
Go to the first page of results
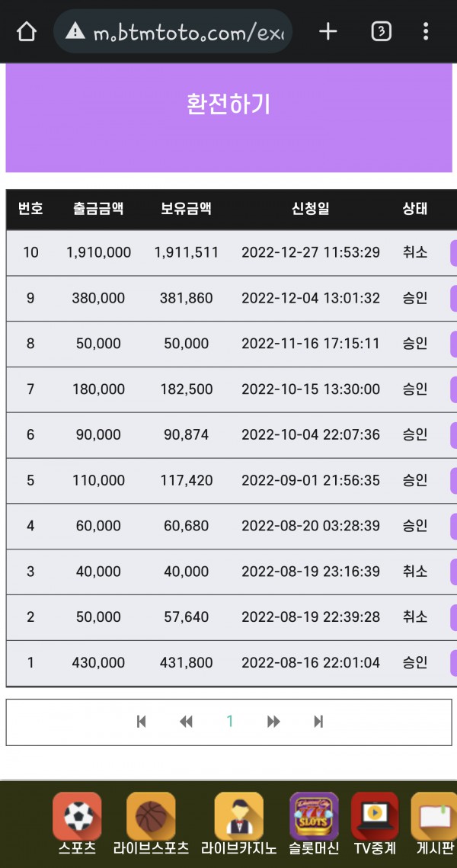(141, 722)
